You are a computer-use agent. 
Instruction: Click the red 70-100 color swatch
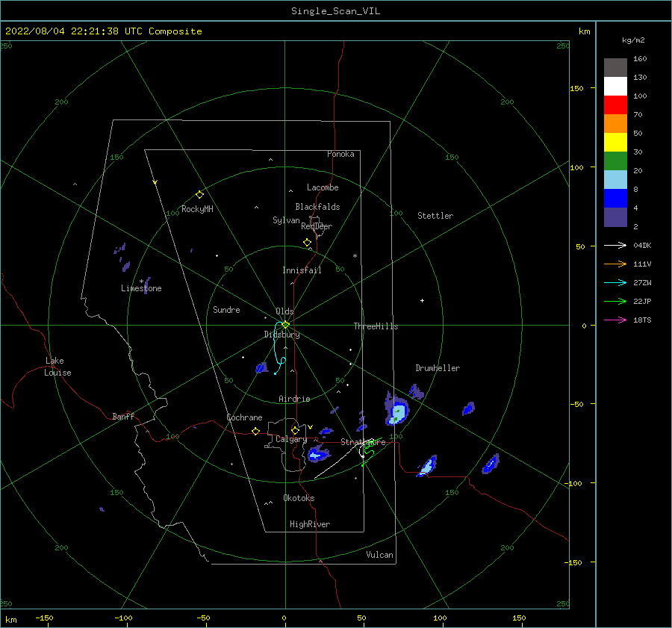(615, 105)
